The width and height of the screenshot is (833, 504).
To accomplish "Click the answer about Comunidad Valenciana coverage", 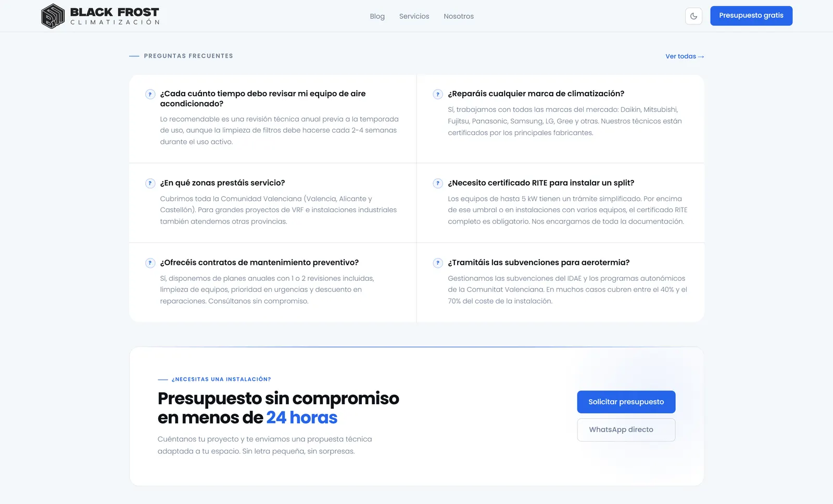I will [x=279, y=210].
